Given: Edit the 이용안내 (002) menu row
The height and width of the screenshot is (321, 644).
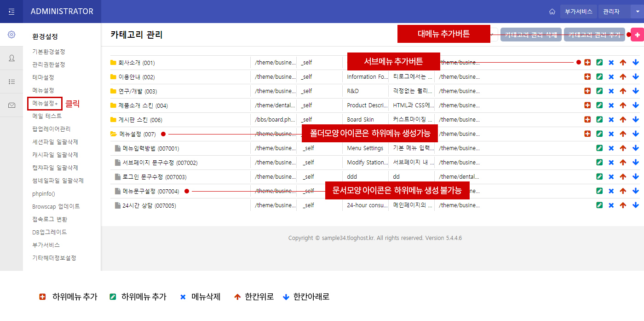Looking at the screenshot, I should click(x=599, y=77).
